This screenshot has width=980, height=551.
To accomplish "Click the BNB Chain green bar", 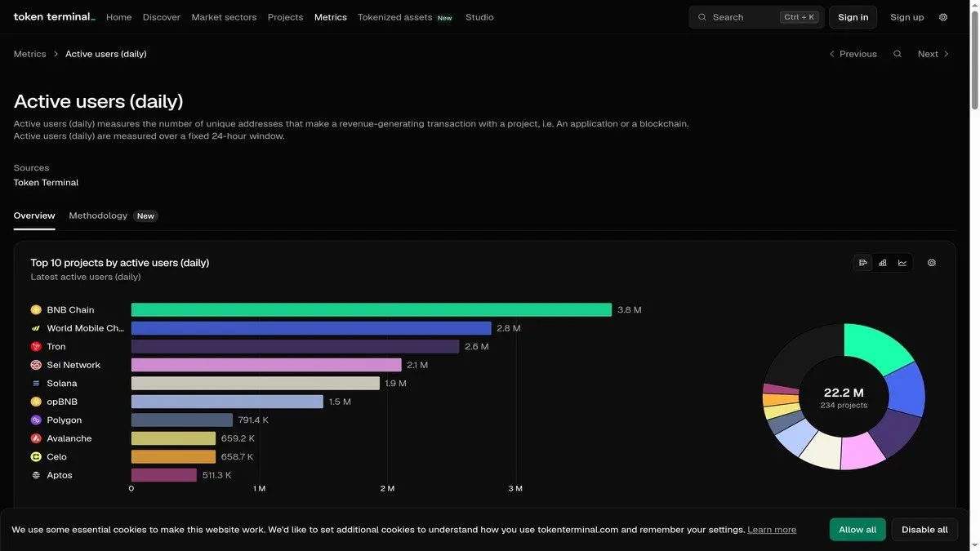I will 372,310.
